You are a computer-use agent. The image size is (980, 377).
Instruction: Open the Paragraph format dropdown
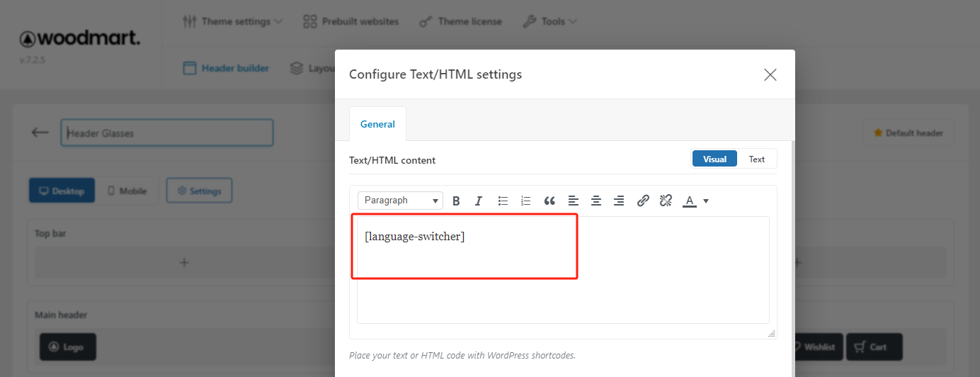[x=401, y=201]
